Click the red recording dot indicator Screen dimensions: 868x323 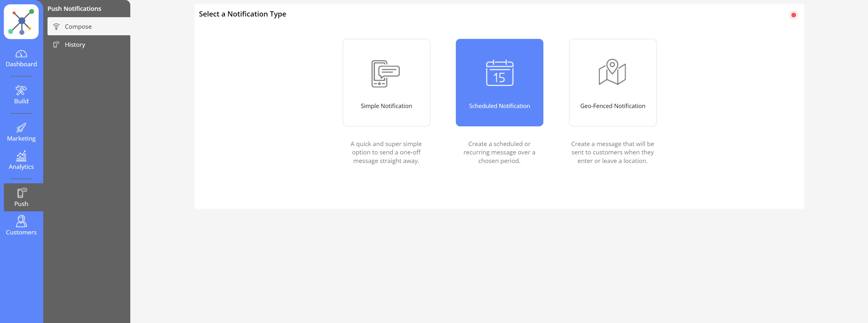793,15
